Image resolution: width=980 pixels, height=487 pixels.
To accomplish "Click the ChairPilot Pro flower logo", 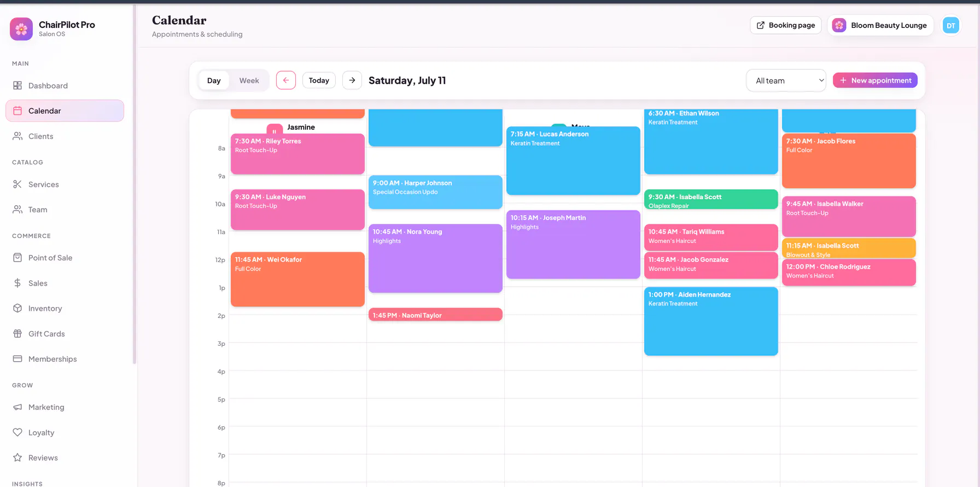I will 21,29.
